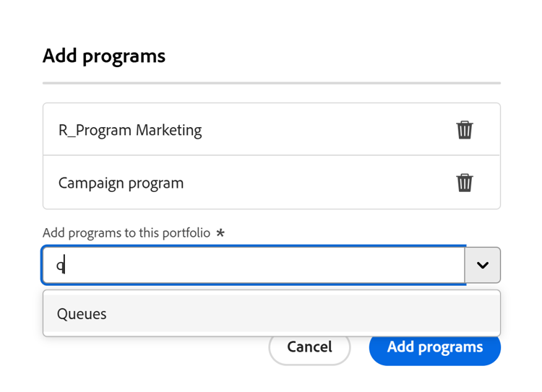Select Queues from the suggestion list
Viewport: 542px width, 392px height.
click(82, 314)
